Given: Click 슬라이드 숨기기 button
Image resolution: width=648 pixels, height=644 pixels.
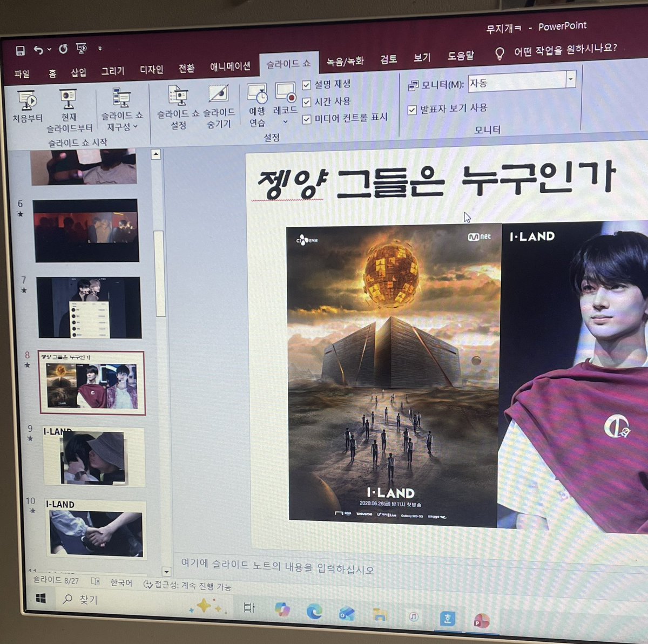Looking at the screenshot, I should click(219, 106).
